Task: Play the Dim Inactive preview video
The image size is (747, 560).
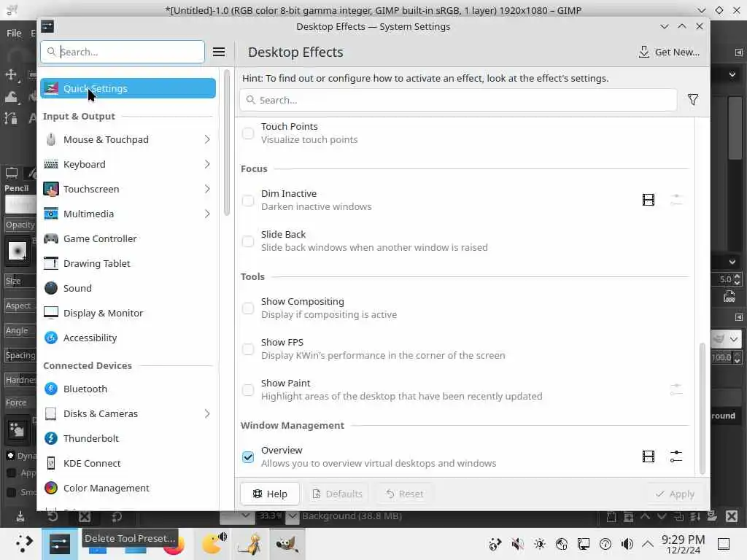Action: (649, 200)
